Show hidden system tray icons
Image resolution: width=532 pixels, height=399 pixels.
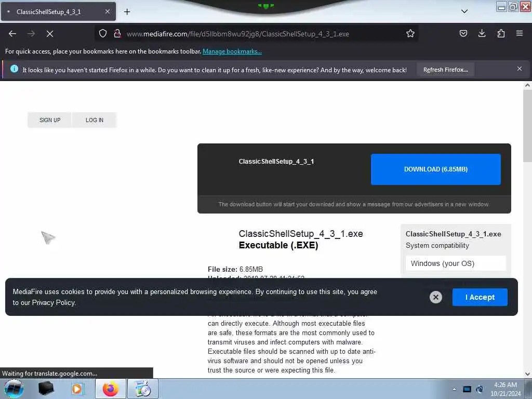(454, 389)
